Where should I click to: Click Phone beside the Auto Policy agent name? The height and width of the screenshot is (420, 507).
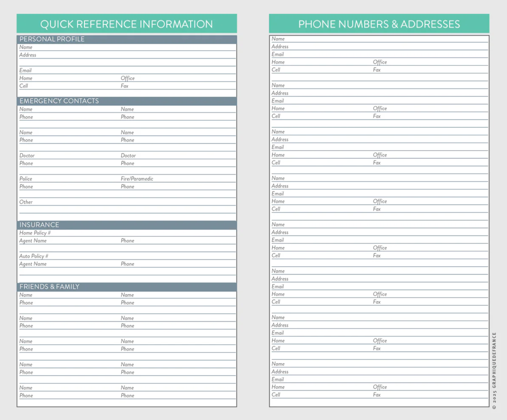click(x=127, y=264)
